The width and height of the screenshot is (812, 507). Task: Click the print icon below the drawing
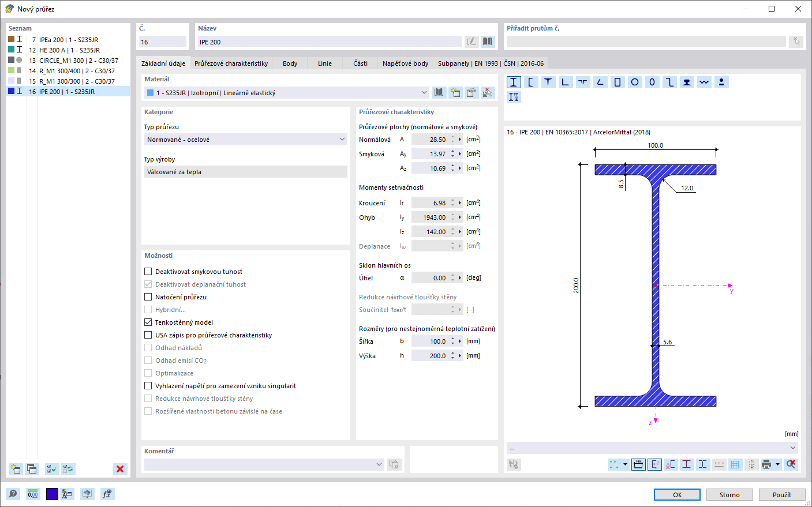coord(766,464)
